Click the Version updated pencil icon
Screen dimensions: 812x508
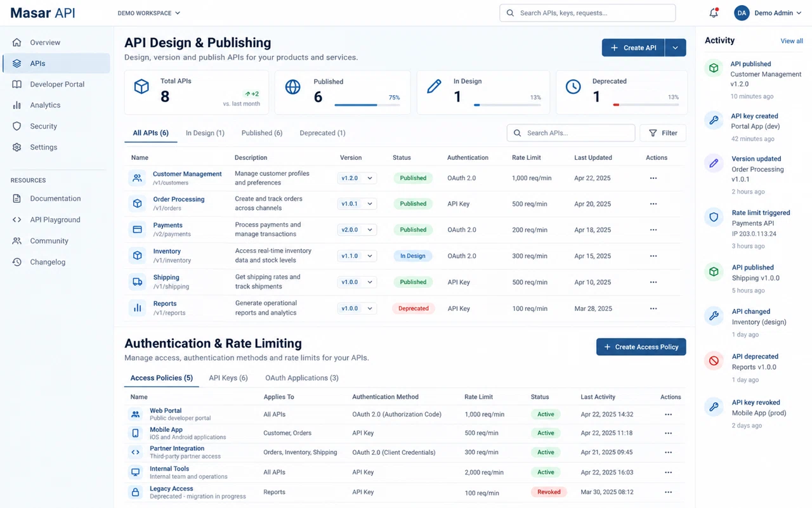(x=714, y=164)
